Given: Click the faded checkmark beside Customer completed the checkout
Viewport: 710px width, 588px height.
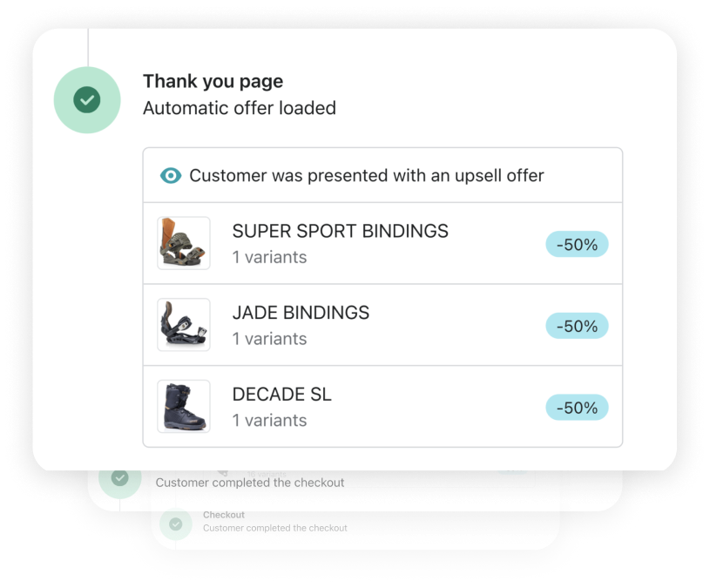Looking at the screenshot, I should pyautogui.click(x=120, y=477).
